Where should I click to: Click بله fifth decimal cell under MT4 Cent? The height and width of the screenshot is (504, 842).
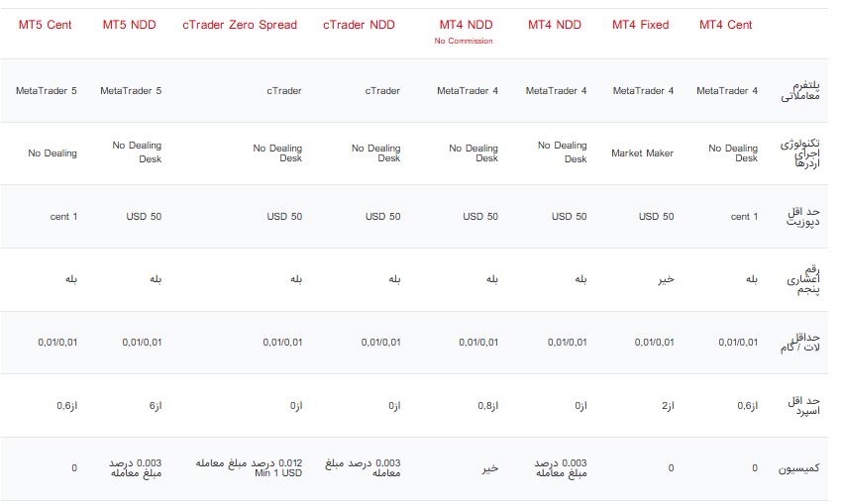click(752, 279)
